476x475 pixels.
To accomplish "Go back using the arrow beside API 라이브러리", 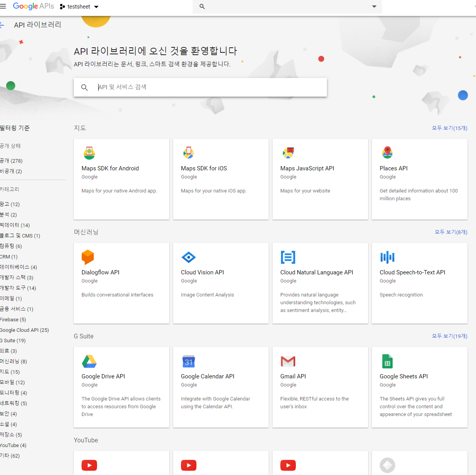I will point(2,25).
